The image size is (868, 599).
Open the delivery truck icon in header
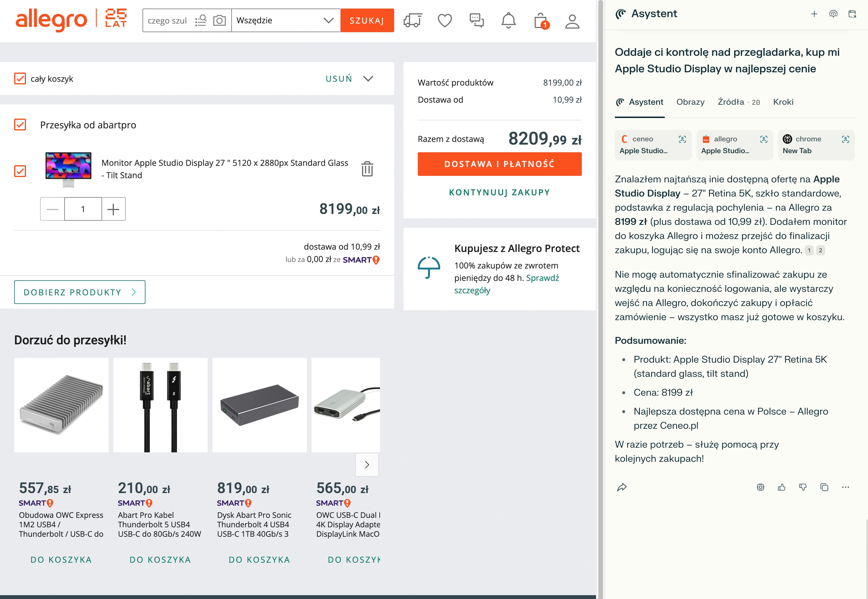coord(413,20)
